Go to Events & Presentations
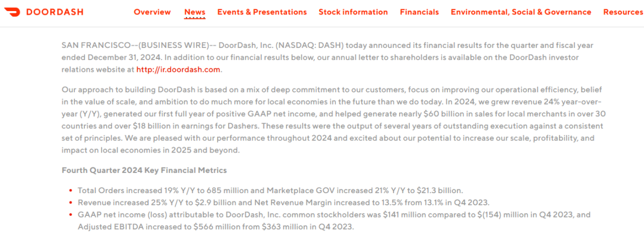 click(x=262, y=12)
